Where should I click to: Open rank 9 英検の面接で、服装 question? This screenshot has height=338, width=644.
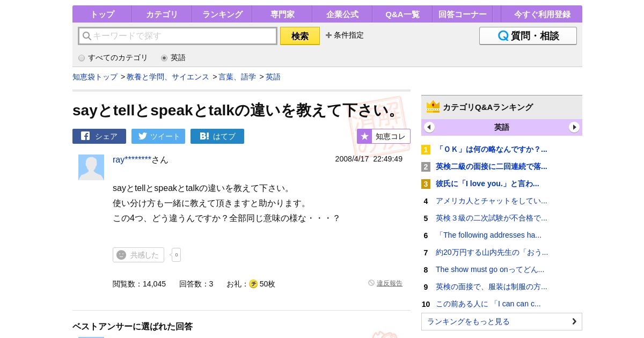(492, 286)
